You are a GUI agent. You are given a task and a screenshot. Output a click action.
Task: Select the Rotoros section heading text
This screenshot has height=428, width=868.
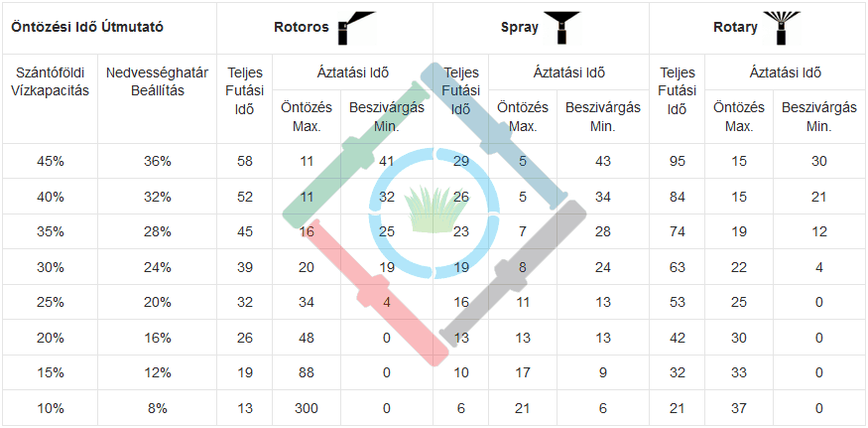tap(302, 28)
